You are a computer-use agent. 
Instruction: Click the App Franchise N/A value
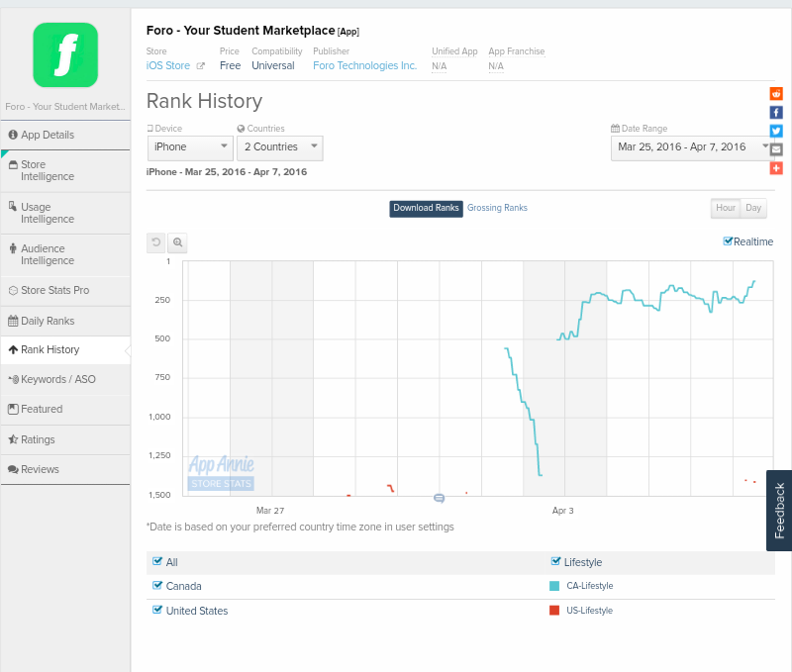coord(496,66)
